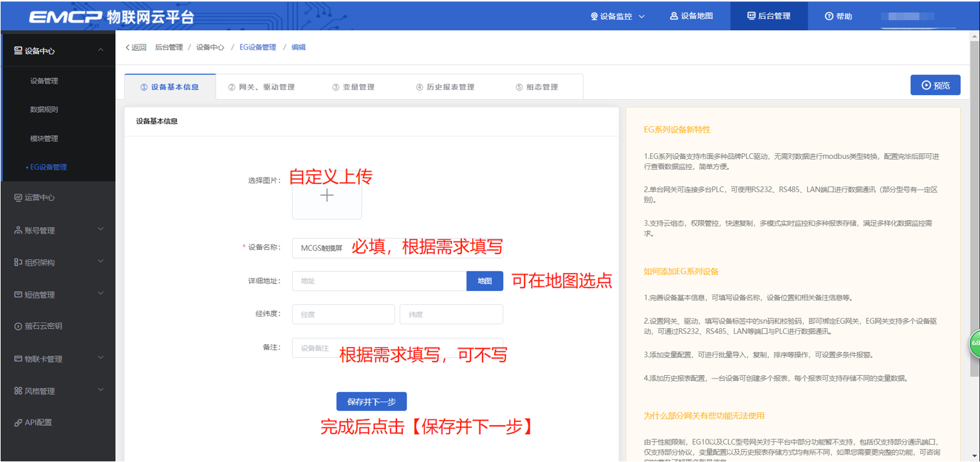Click the 预览 button

pos(936,85)
